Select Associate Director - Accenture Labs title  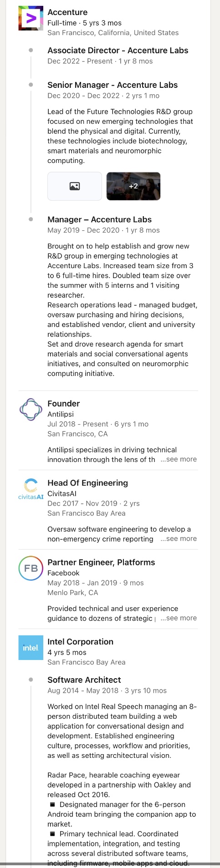click(118, 51)
